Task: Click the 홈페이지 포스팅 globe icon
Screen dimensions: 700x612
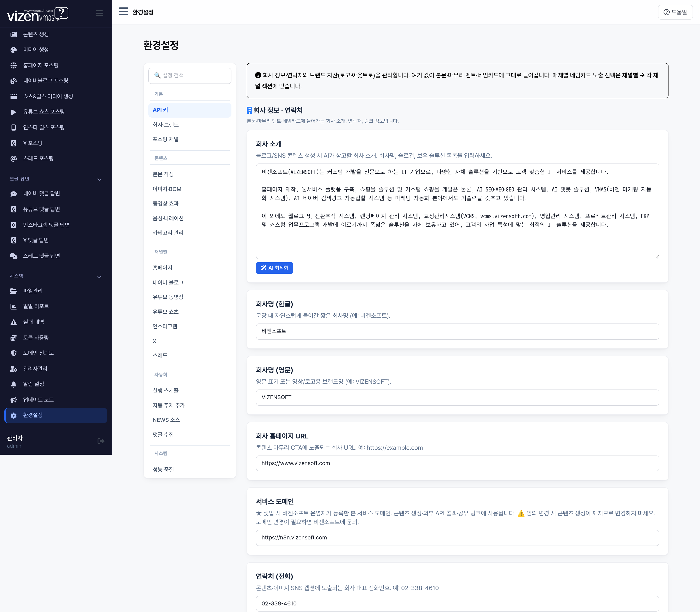Action: (14, 65)
